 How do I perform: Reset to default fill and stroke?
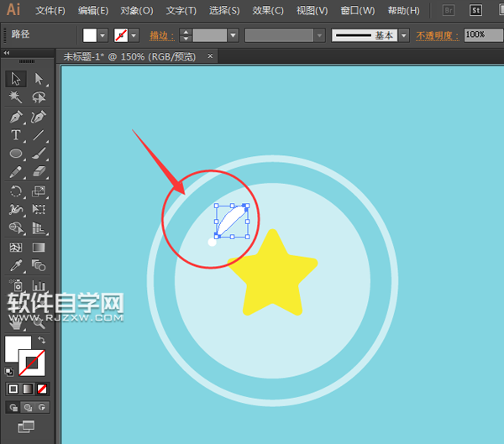[9, 372]
